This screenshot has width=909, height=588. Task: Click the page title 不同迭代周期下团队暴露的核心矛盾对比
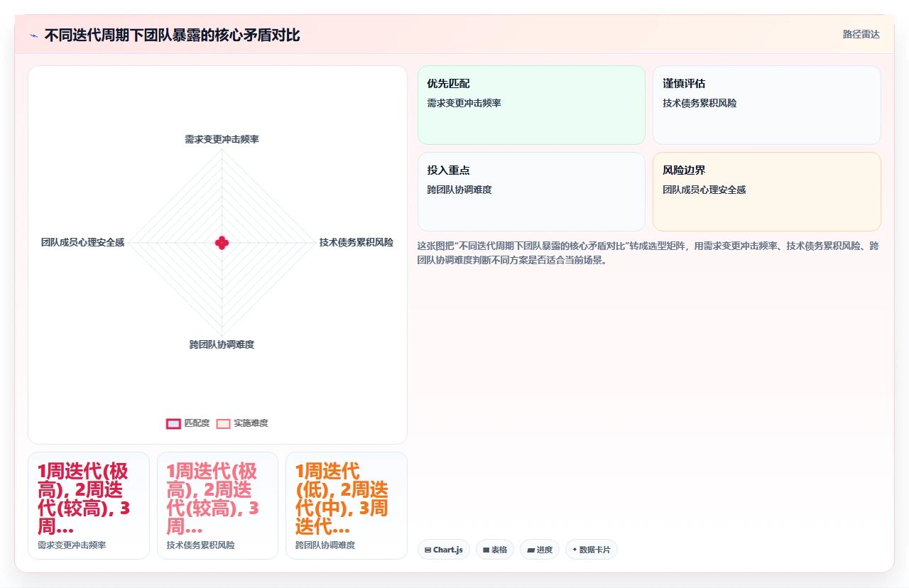[173, 35]
